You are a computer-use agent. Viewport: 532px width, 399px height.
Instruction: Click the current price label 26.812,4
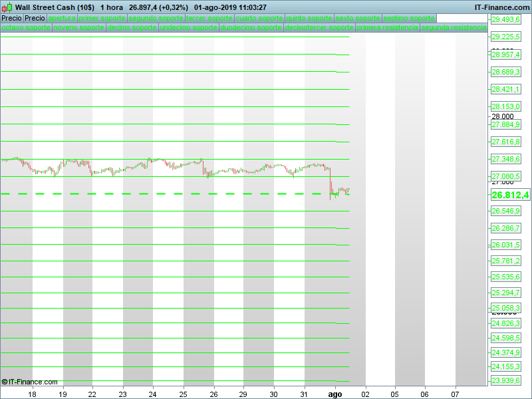509,195
